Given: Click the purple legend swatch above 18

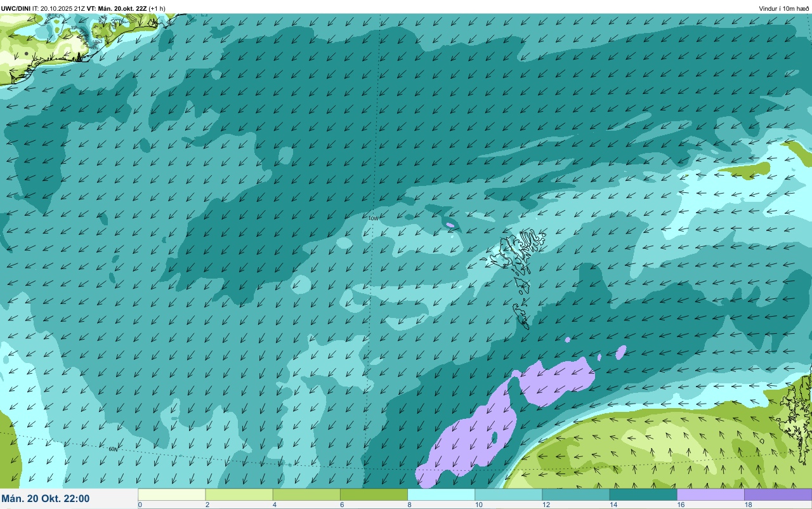Looking at the screenshot, I should point(778,494).
